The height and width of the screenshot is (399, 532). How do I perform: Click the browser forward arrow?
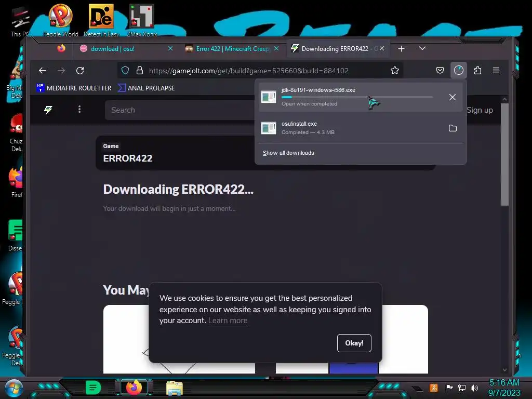61,71
